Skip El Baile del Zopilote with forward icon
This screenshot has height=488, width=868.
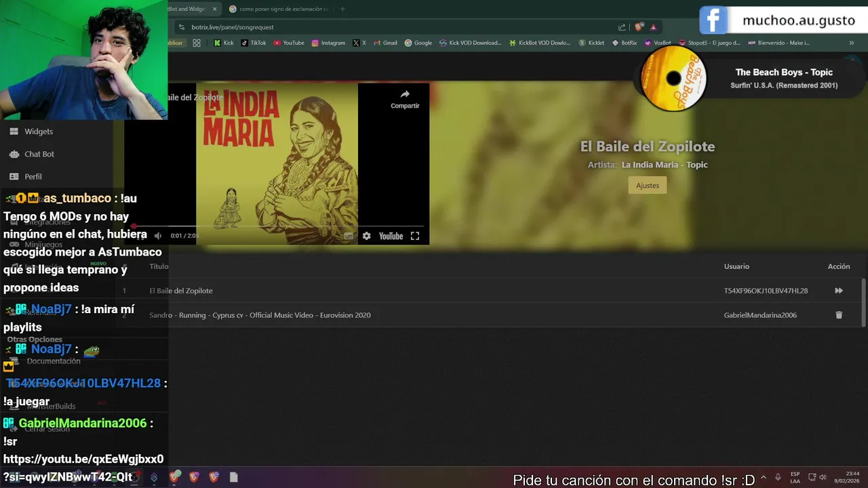pyautogui.click(x=839, y=291)
